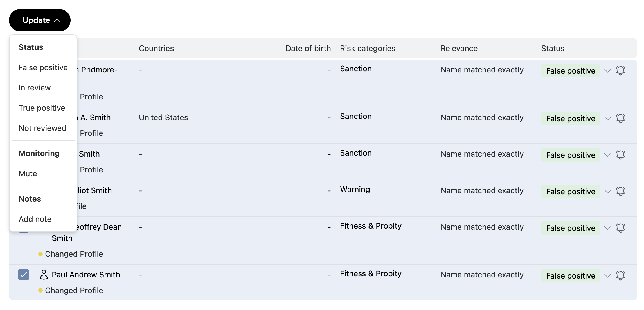The height and width of the screenshot is (310, 644).
Task: Click the Countries column header
Action: coord(157,48)
